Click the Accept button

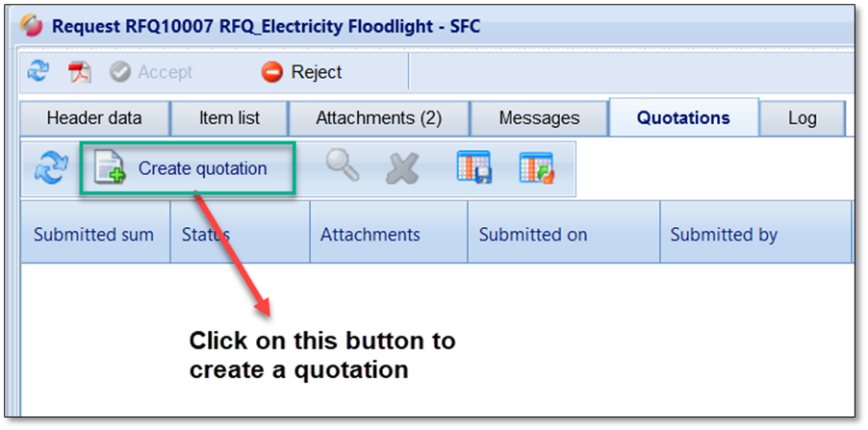152,72
